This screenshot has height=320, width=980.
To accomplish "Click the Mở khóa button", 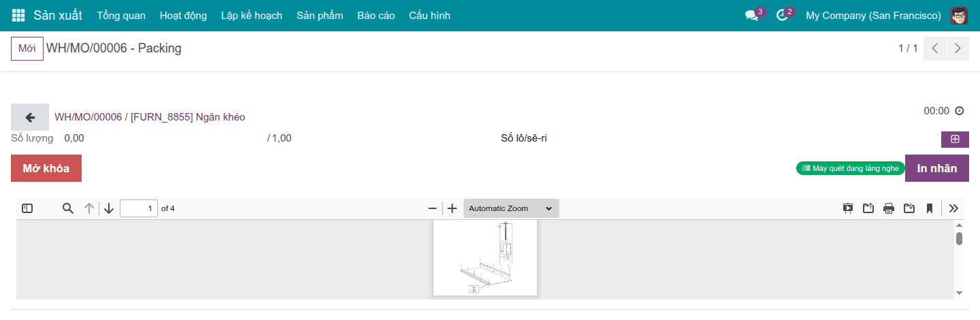I will (x=46, y=168).
